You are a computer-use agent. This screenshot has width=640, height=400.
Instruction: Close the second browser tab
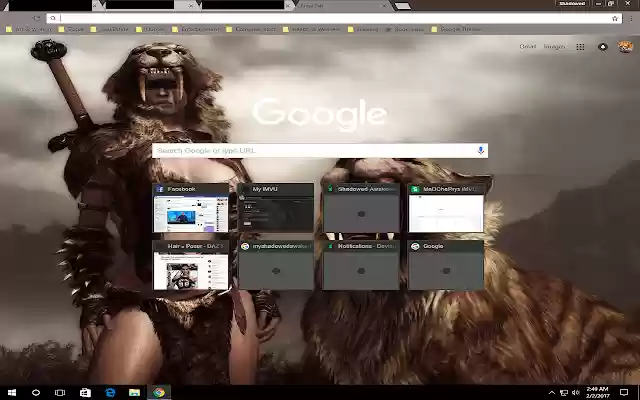pos(191,6)
